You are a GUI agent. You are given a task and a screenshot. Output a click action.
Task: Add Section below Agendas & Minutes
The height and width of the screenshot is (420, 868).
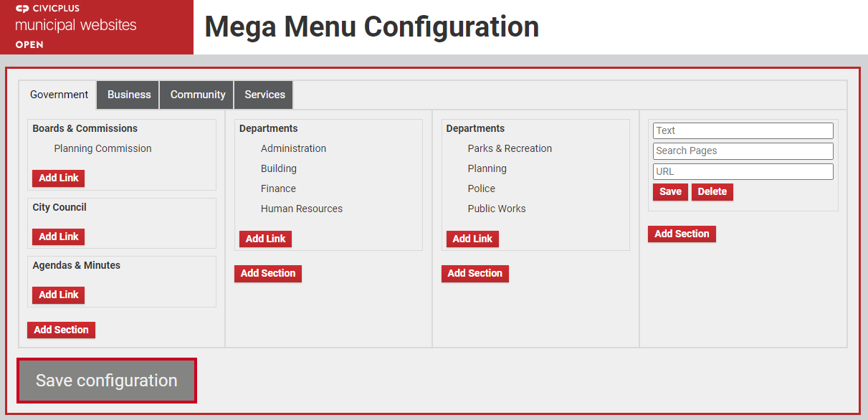pos(61,330)
